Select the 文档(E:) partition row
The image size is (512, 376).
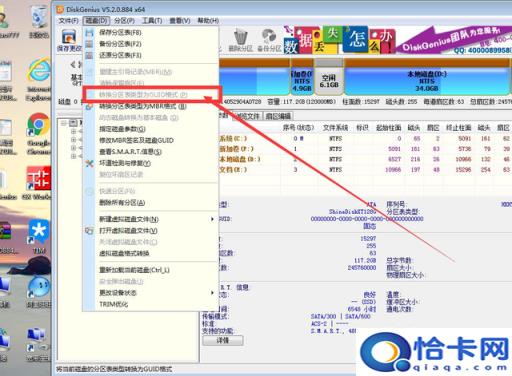click(365, 170)
